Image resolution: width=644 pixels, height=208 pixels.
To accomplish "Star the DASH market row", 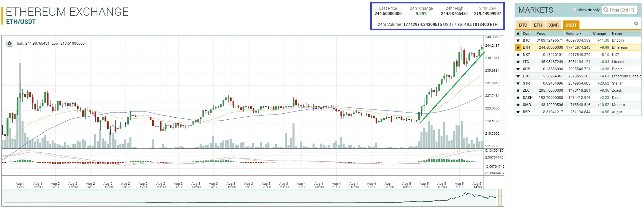I will (x=518, y=98).
